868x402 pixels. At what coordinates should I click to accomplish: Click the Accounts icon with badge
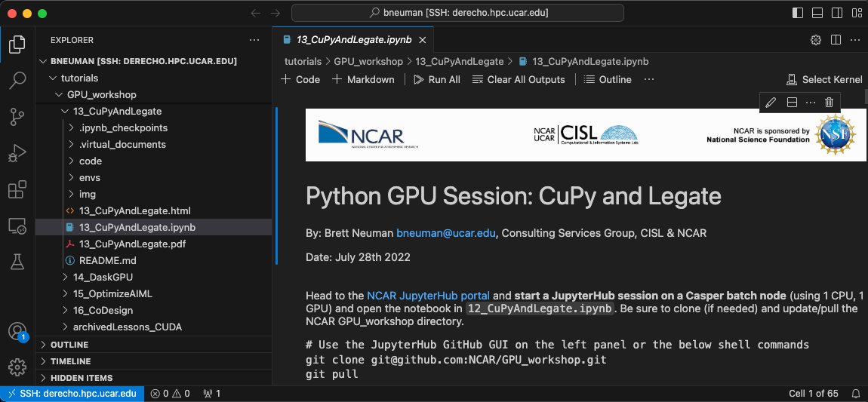click(x=17, y=332)
